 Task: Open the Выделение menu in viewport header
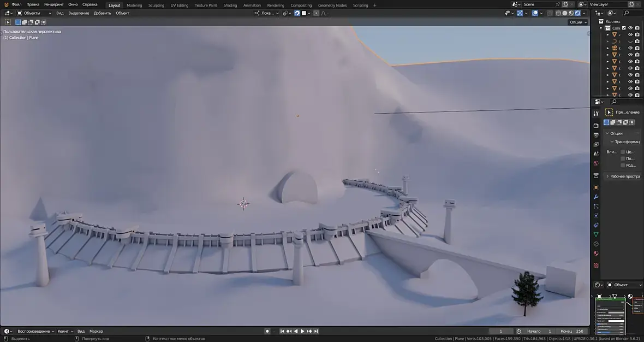pyautogui.click(x=79, y=13)
